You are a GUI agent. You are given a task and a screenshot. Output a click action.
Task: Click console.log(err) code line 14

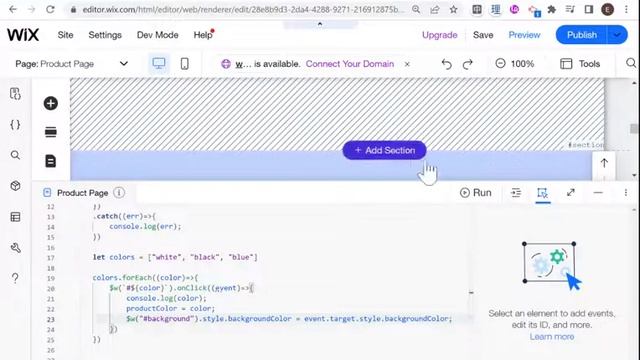point(145,227)
